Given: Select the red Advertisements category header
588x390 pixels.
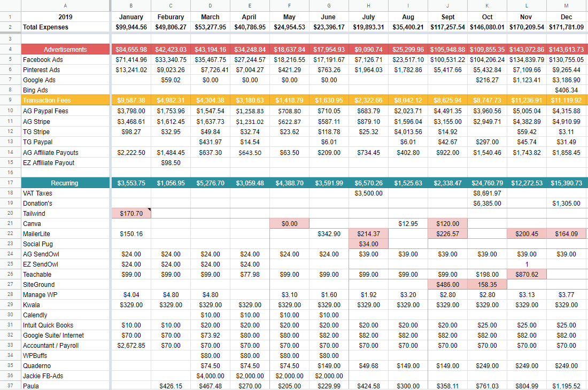Looking at the screenshot, I should [x=65, y=50].
